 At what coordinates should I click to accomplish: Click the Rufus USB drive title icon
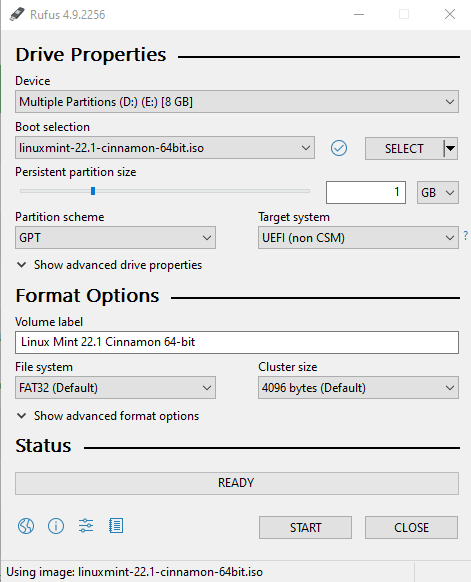(x=17, y=14)
